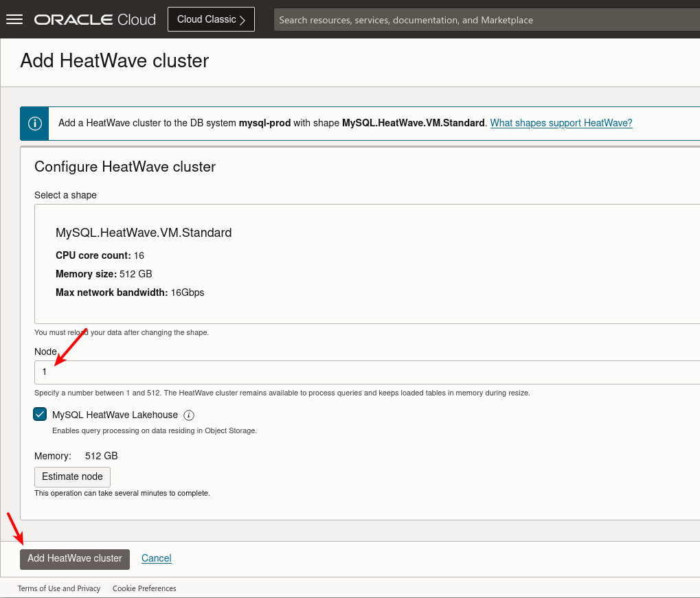The height and width of the screenshot is (598, 700).
Task: Open Cookie Preferences link
Action: pos(144,588)
